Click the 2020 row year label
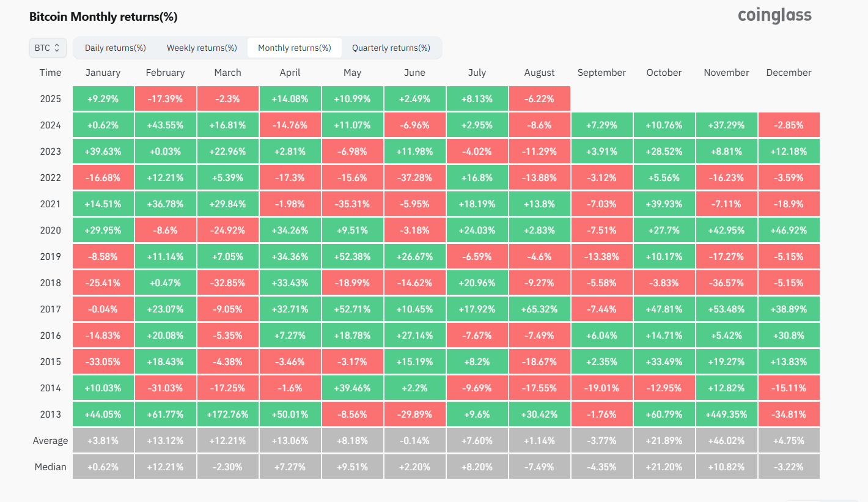Screen dimensions: 868x502 50,230
